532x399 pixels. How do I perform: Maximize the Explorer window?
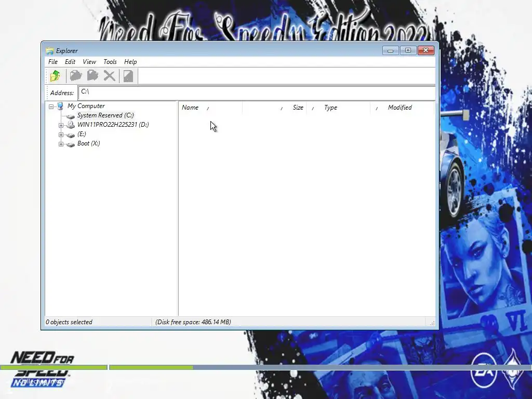408,50
